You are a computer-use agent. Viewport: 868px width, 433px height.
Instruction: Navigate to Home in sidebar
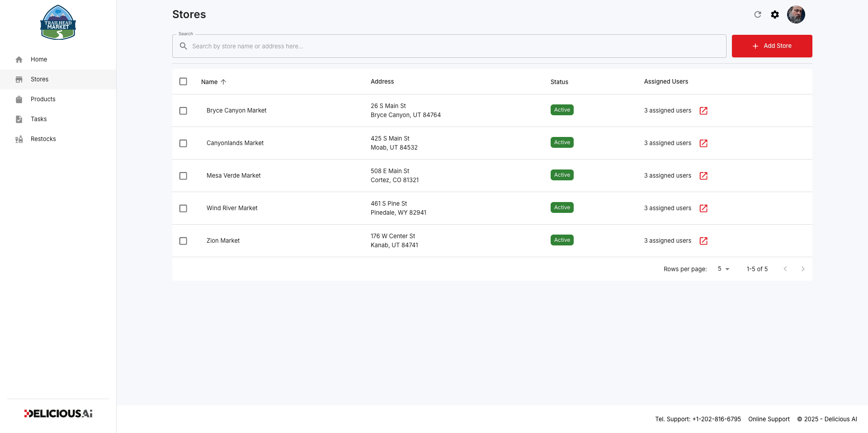pyautogui.click(x=58, y=60)
